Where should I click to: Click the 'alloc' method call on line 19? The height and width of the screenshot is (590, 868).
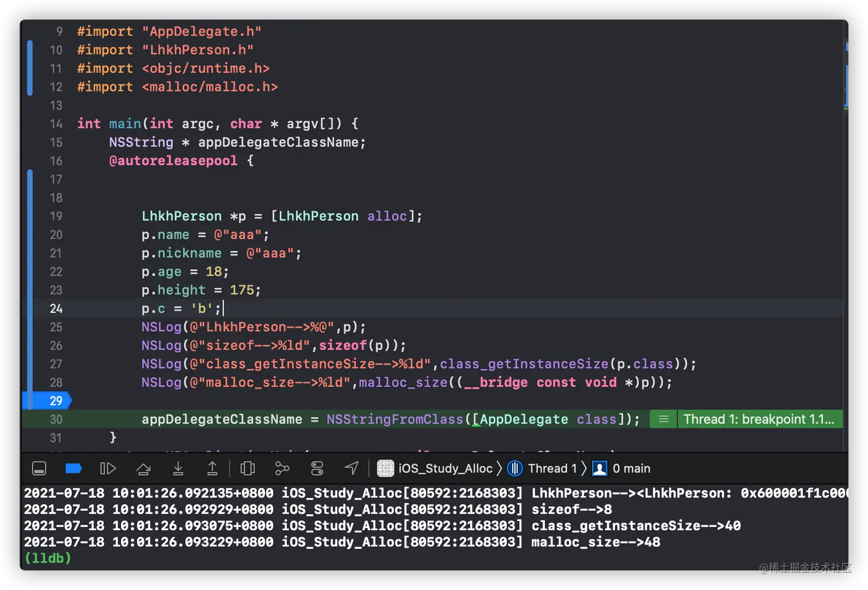(x=387, y=216)
